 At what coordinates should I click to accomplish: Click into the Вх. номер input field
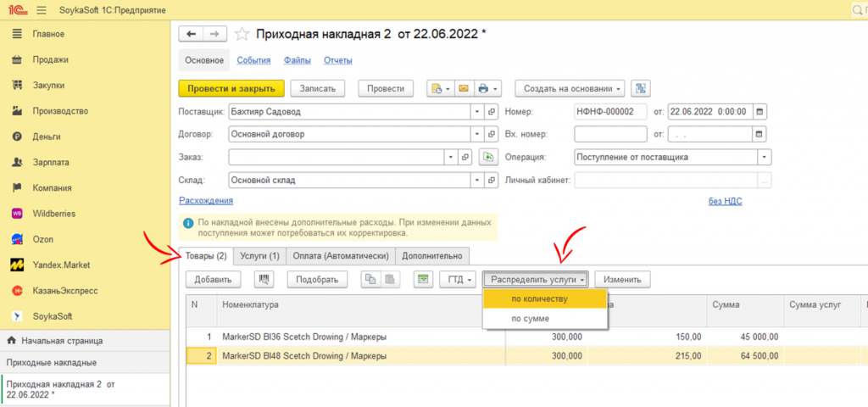click(610, 134)
